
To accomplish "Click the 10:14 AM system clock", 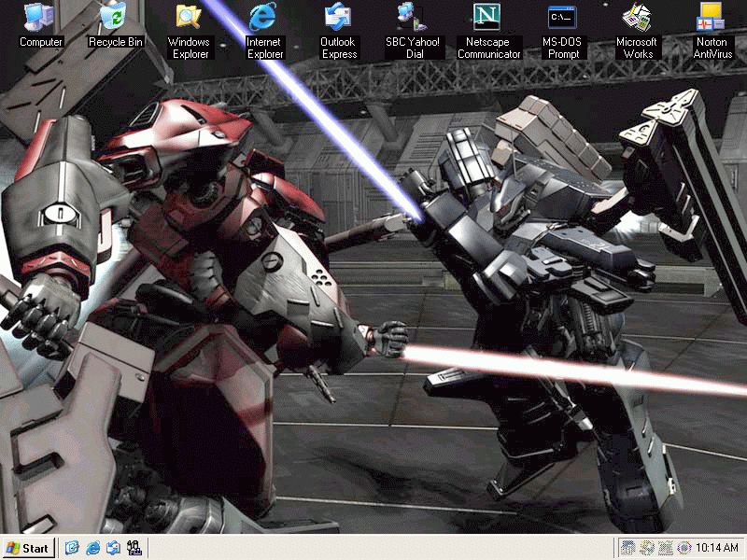I will click(x=718, y=548).
